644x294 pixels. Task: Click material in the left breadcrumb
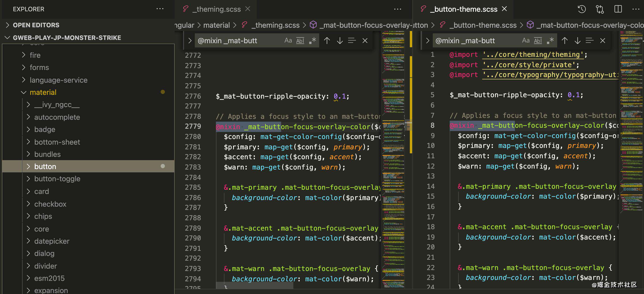tap(216, 25)
